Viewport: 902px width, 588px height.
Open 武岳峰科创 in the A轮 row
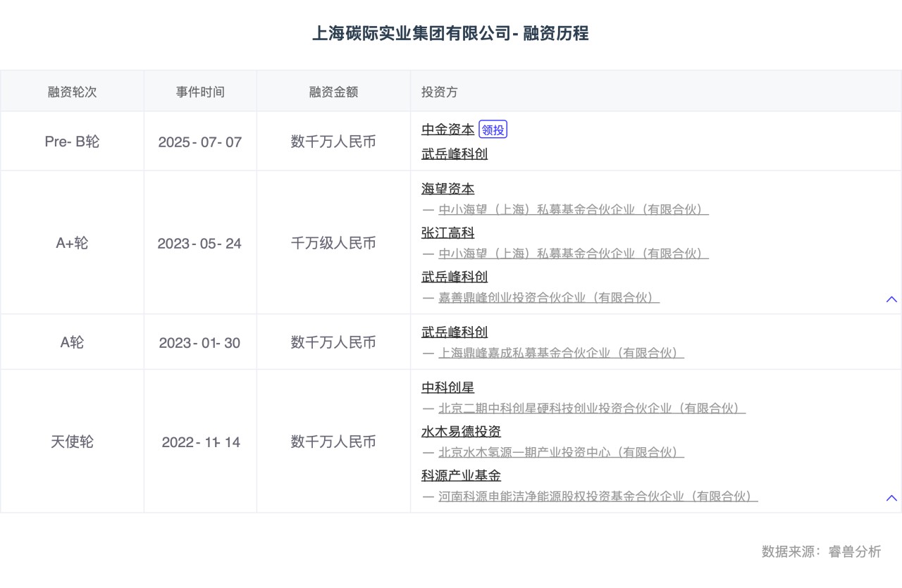455,332
